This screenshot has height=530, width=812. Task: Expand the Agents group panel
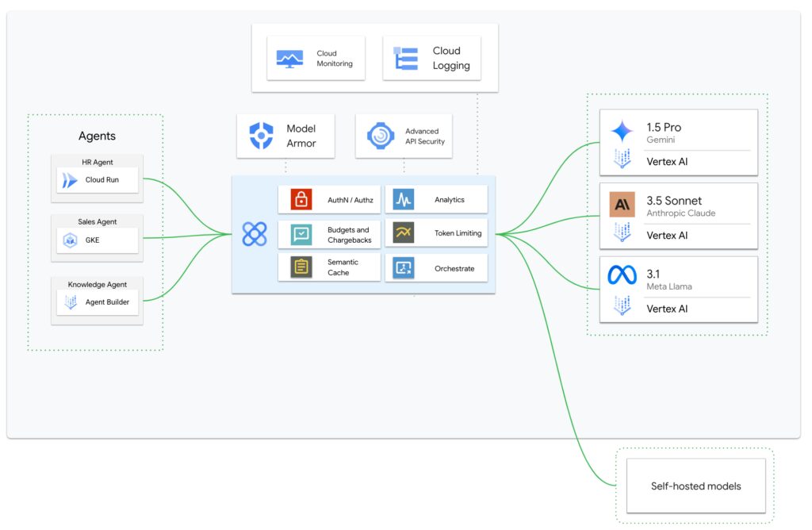(x=97, y=136)
